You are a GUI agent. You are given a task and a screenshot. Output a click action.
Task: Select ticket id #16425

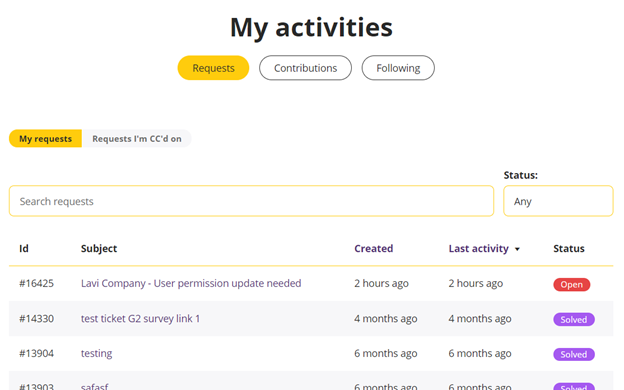(36, 283)
